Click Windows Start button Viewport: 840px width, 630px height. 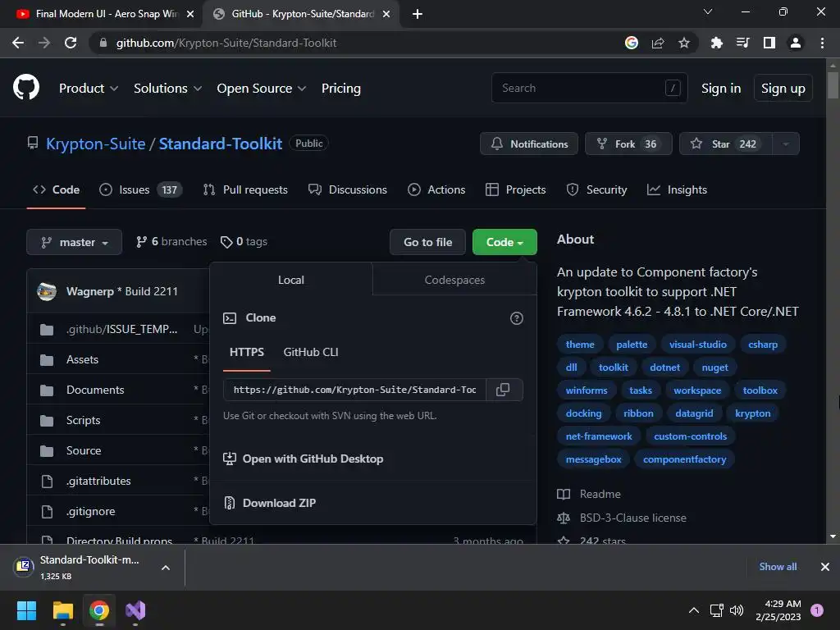tap(26, 610)
